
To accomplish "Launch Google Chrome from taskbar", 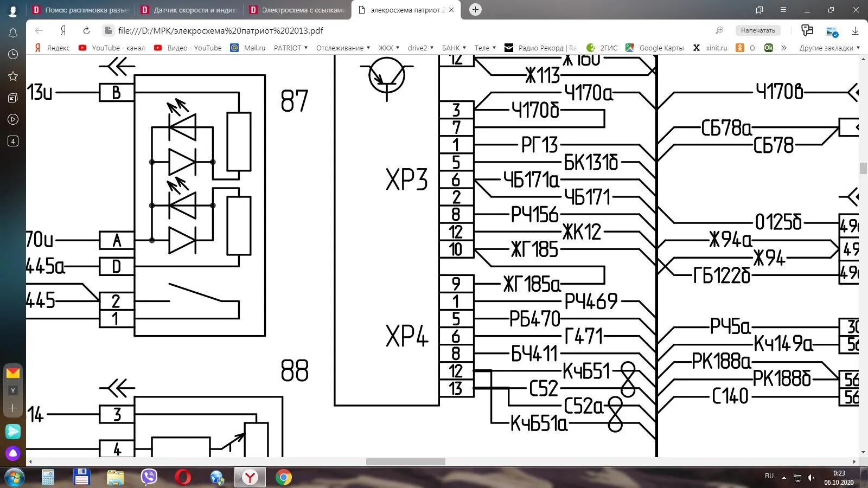I will [x=283, y=477].
